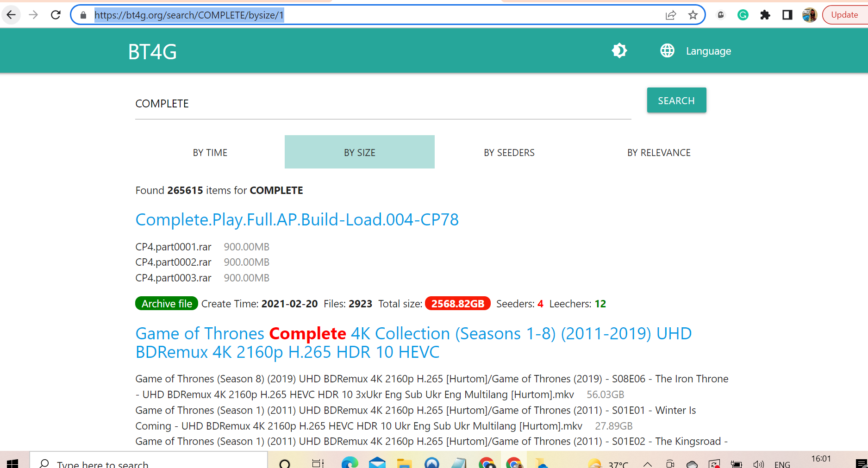Open the notification center icon

coord(861,464)
